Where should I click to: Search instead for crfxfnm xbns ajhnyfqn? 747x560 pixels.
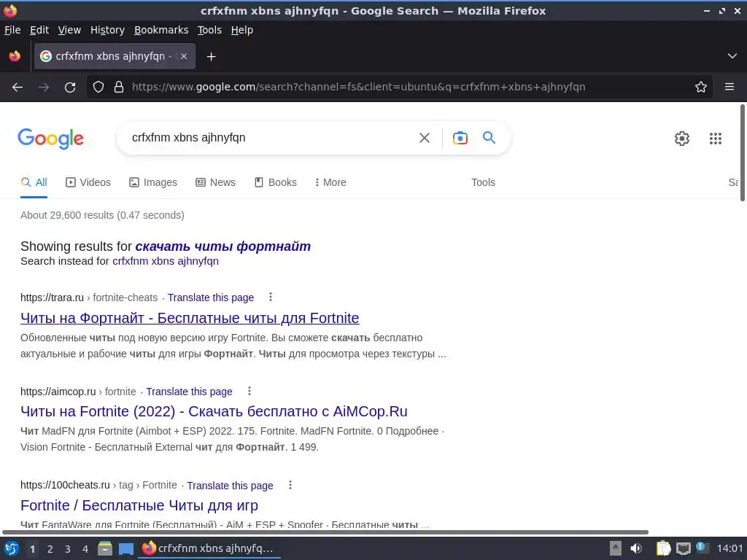pos(166,261)
